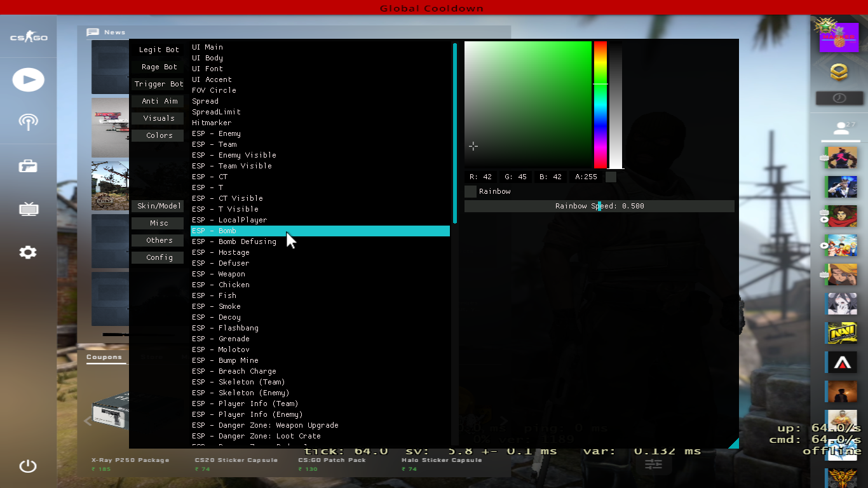
Task: Open the Skin/Model tab
Action: tap(159, 206)
